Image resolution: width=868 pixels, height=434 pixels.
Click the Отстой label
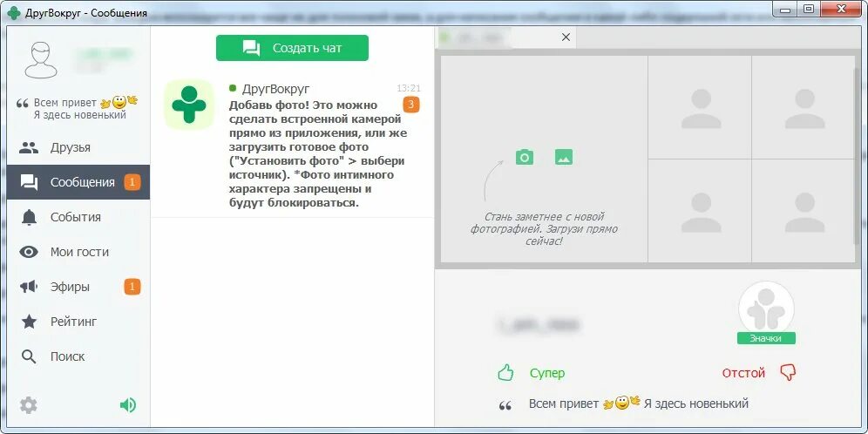[x=743, y=373]
